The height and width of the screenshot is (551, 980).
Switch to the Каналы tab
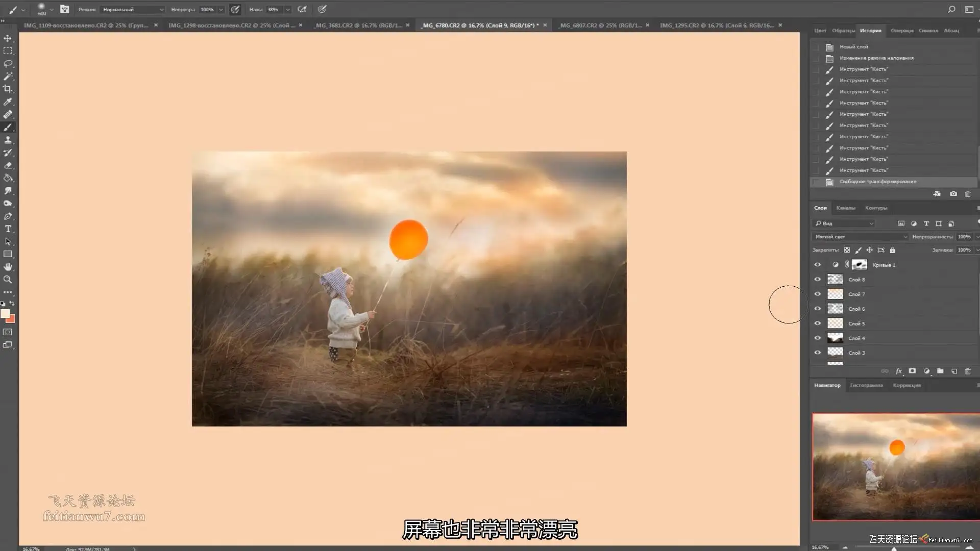coord(845,208)
